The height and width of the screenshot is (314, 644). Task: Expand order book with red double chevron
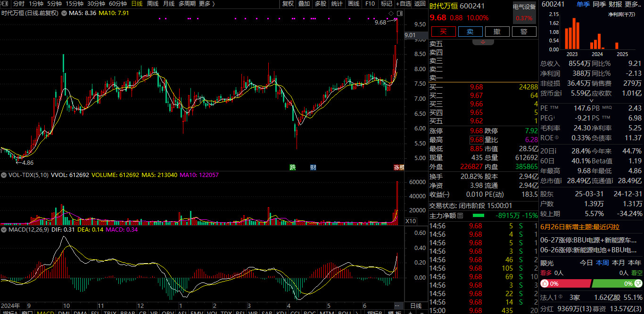pyautogui.click(x=483, y=42)
